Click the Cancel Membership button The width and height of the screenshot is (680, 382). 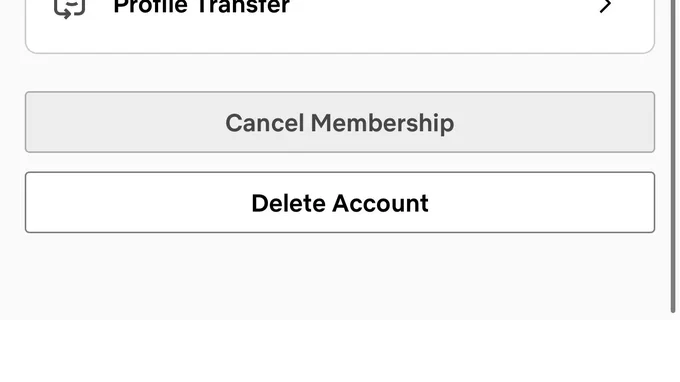[340, 122]
